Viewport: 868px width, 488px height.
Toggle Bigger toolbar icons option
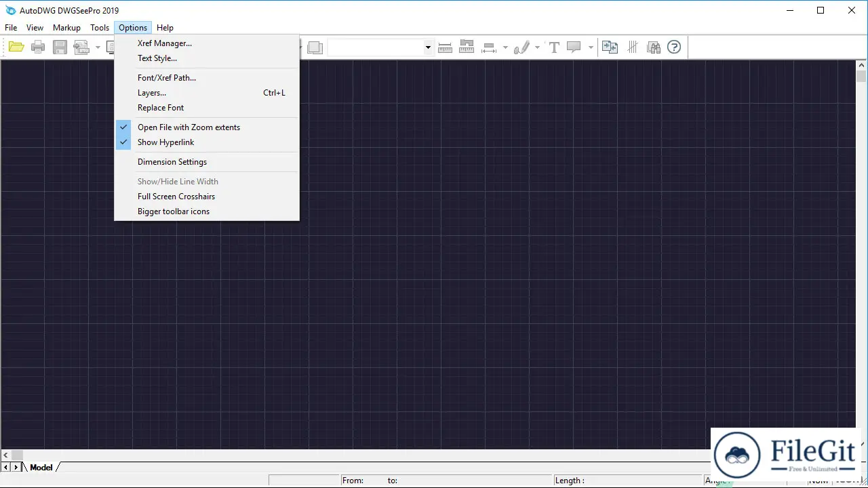pos(207,211)
